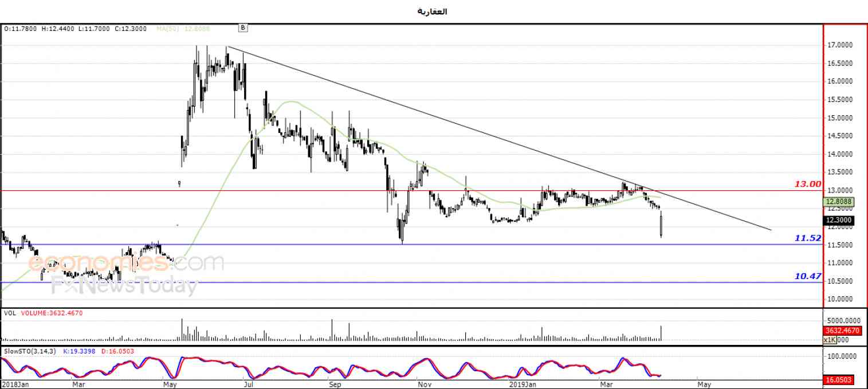The width and height of the screenshot is (868, 389).
Task: Click the 100.0000 stochastic axis value
Action: click(x=841, y=356)
